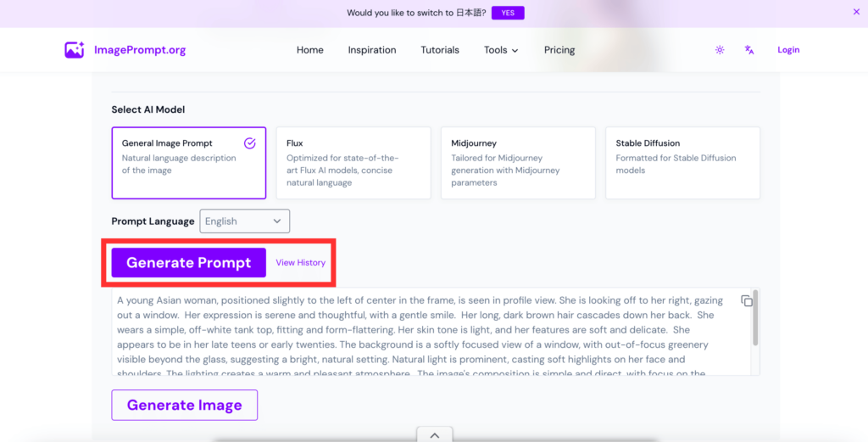Open the Tutorials page
This screenshot has height=442, width=868.
[440, 50]
